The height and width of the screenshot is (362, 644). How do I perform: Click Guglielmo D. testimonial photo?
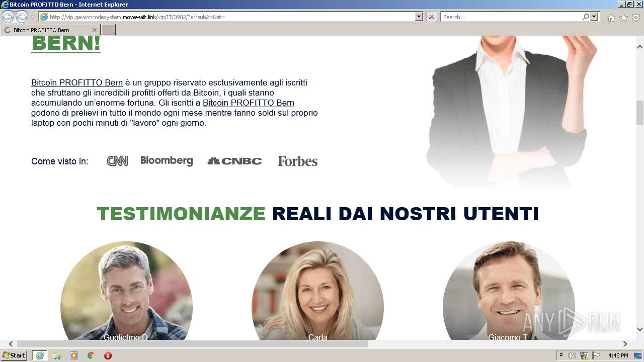[126, 291]
